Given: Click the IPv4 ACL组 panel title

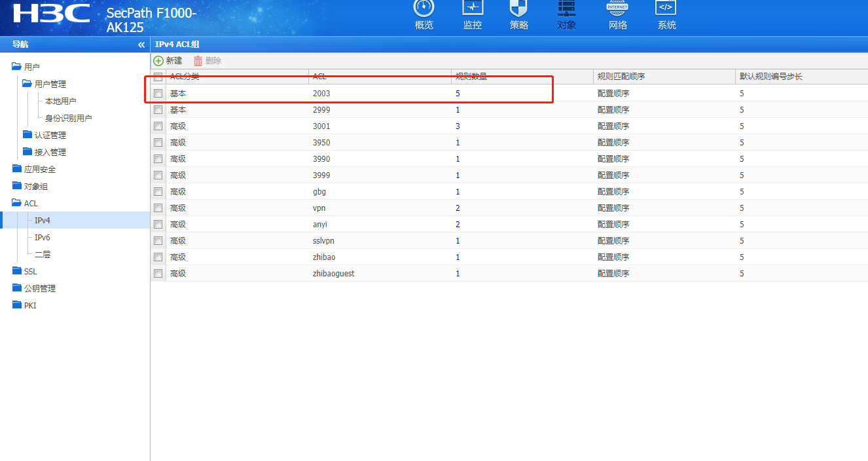Looking at the screenshot, I should 177,44.
